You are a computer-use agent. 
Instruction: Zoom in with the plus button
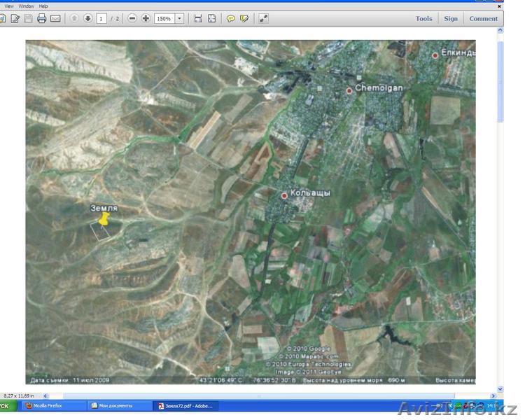pyautogui.click(x=146, y=18)
